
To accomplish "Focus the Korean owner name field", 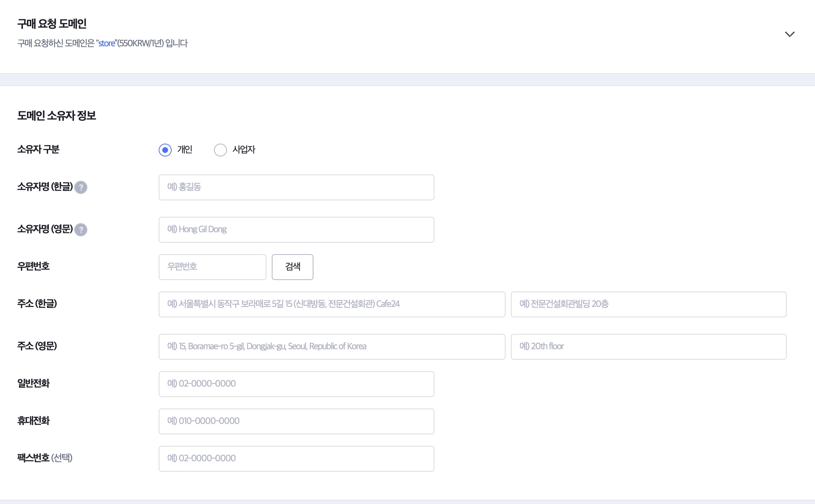I will pos(296,187).
